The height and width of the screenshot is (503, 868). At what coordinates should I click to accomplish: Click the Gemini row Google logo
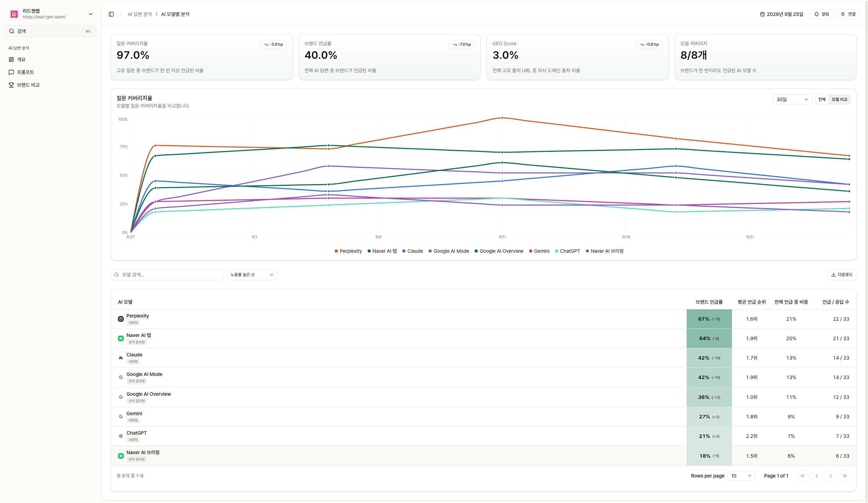tap(121, 417)
